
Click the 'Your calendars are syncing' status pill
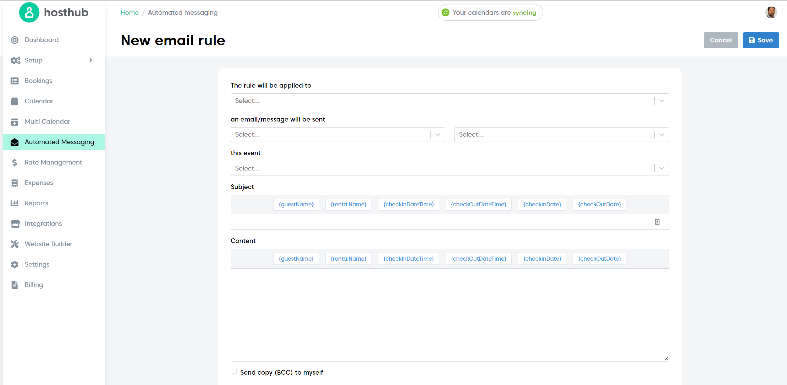[x=490, y=13]
